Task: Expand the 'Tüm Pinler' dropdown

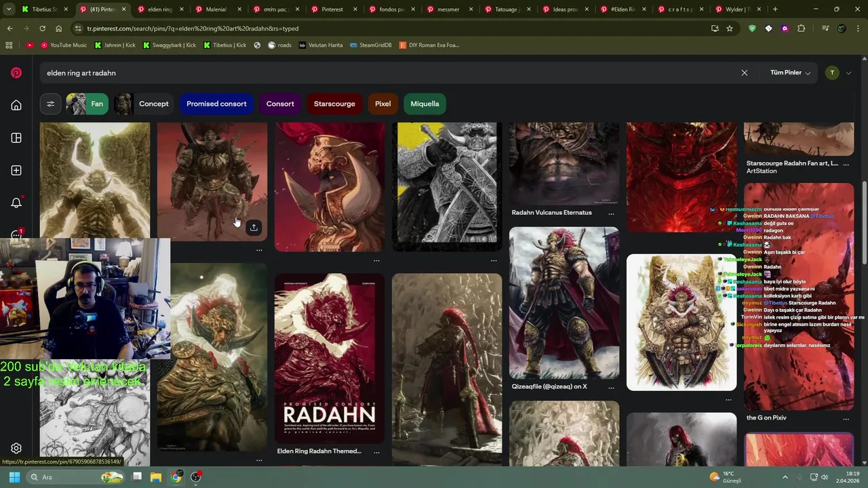Action: [791, 73]
